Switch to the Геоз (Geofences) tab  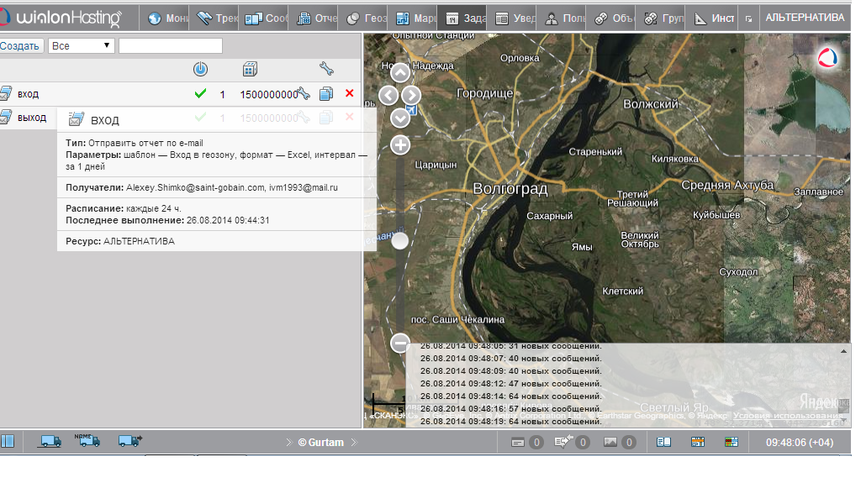point(366,18)
